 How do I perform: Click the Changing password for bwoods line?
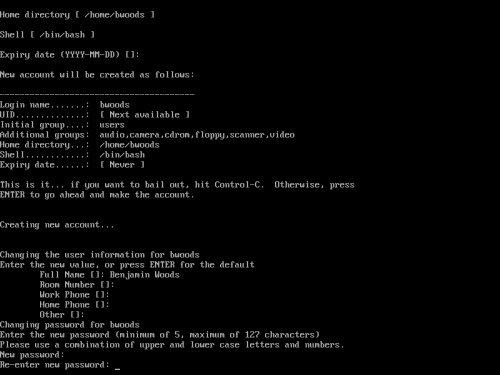pos(70,325)
